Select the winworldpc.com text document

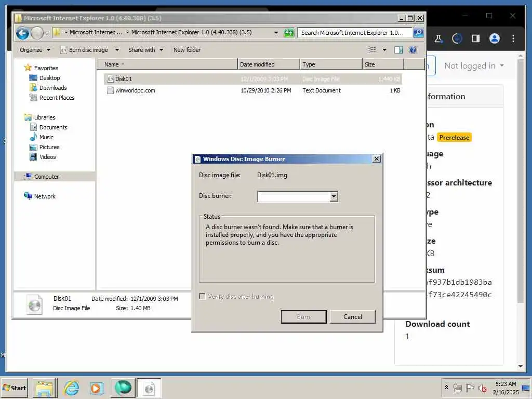253,90
